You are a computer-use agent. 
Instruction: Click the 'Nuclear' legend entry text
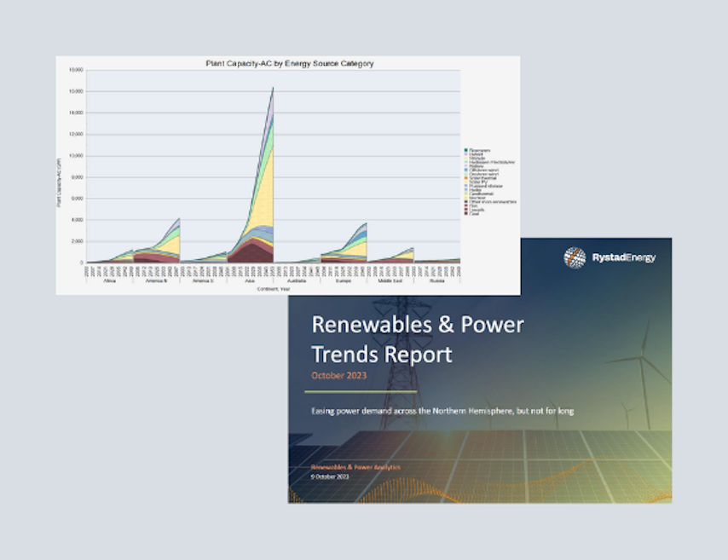coord(477,198)
